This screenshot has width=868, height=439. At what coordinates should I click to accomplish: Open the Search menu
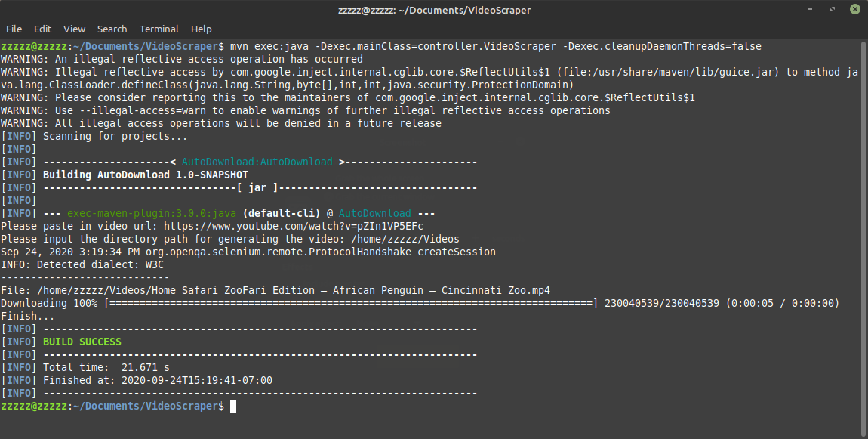[112, 29]
